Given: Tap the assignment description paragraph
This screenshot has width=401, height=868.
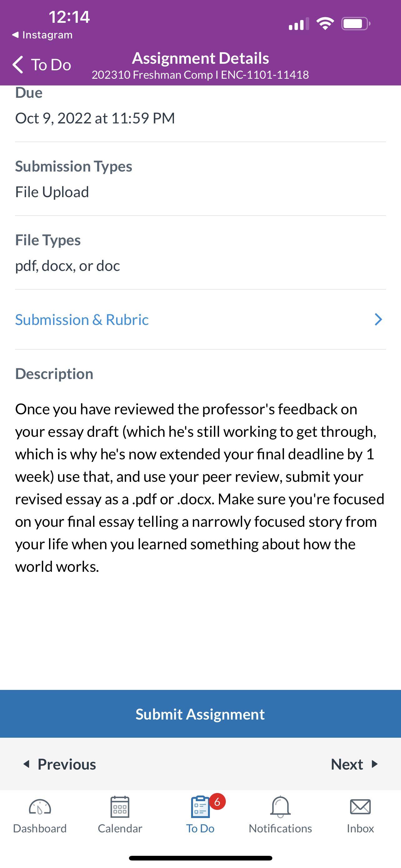Looking at the screenshot, I should pos(200,487).
